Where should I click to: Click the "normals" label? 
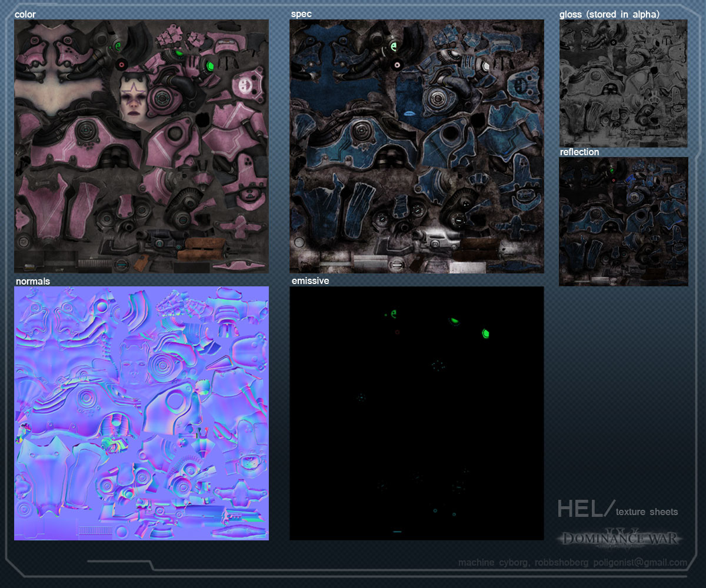coord(33,282)
